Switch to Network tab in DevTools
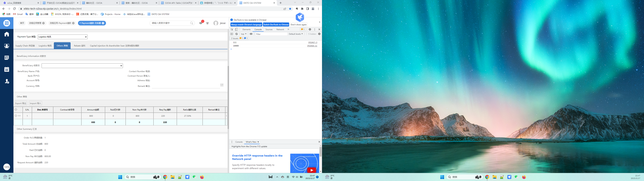This screenshot has width=644, height=181. 280,29
